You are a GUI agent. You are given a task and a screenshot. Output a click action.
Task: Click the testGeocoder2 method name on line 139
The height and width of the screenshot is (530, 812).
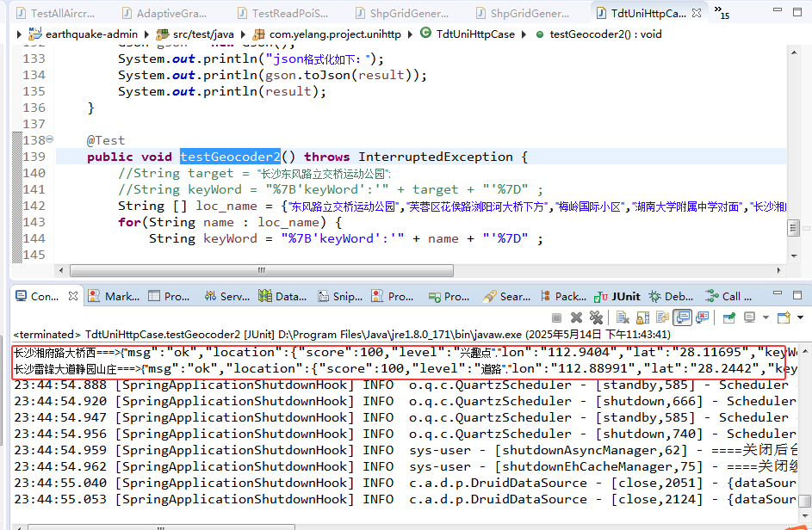coord(230,157)
